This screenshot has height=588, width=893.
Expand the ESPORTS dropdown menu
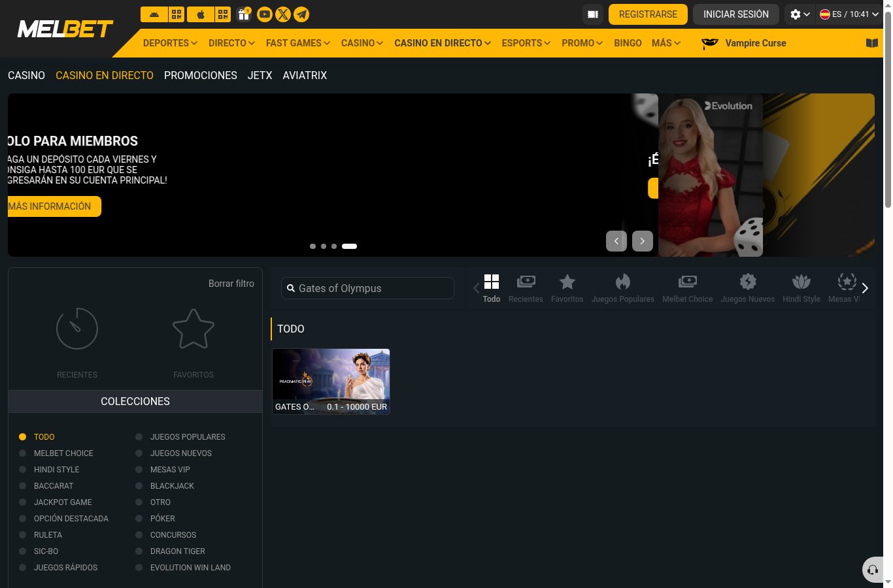pyautogui.click(x=526, y=43)
